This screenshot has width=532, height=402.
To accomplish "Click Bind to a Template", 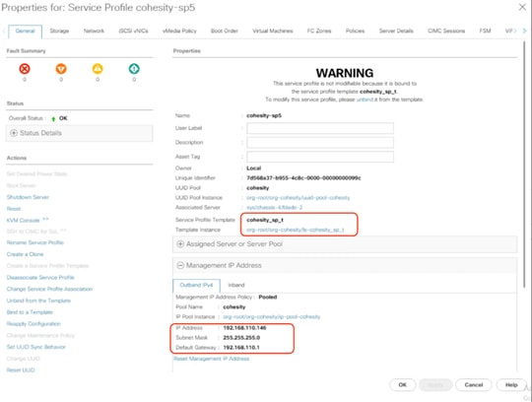I will tap(30, 312).
